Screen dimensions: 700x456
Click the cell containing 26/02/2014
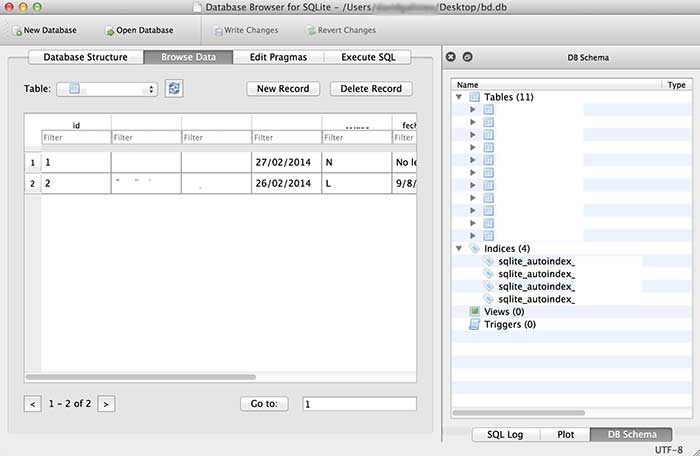click(287, 184)
